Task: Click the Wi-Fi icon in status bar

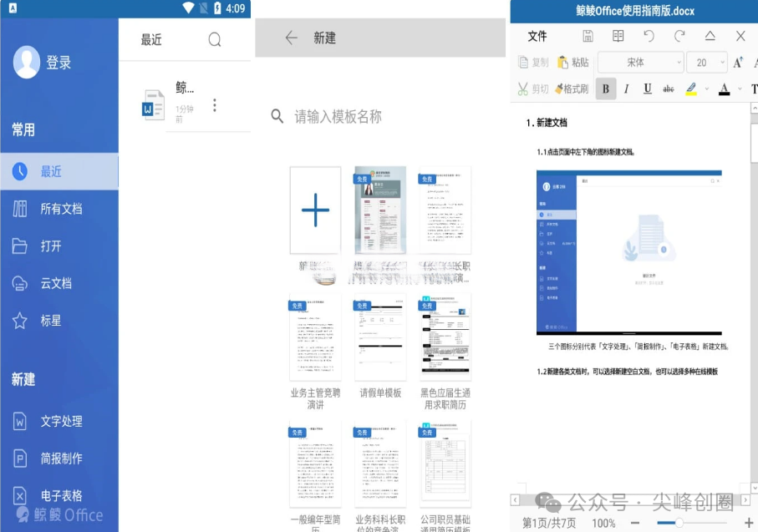Action: pos(189,8)
